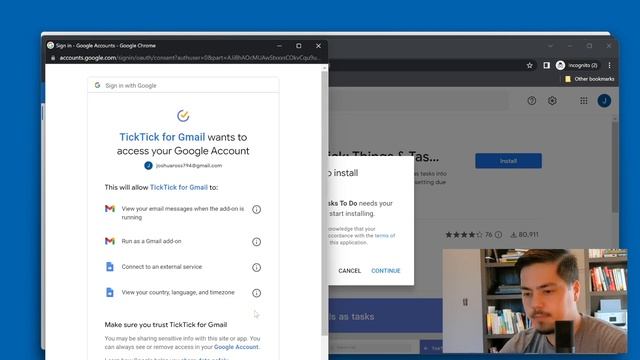Open the Chrome three-dot menu in the background window

pos(609,65)
